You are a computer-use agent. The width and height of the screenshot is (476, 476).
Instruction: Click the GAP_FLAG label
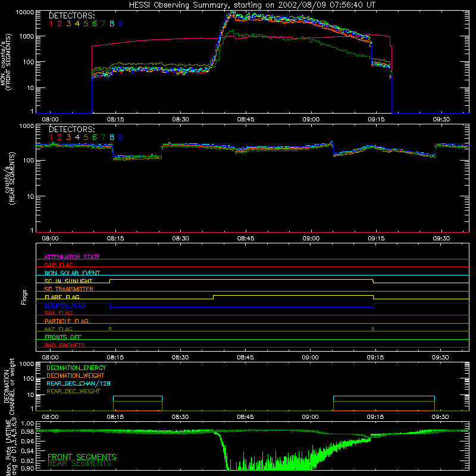click(x=58, y=265)
